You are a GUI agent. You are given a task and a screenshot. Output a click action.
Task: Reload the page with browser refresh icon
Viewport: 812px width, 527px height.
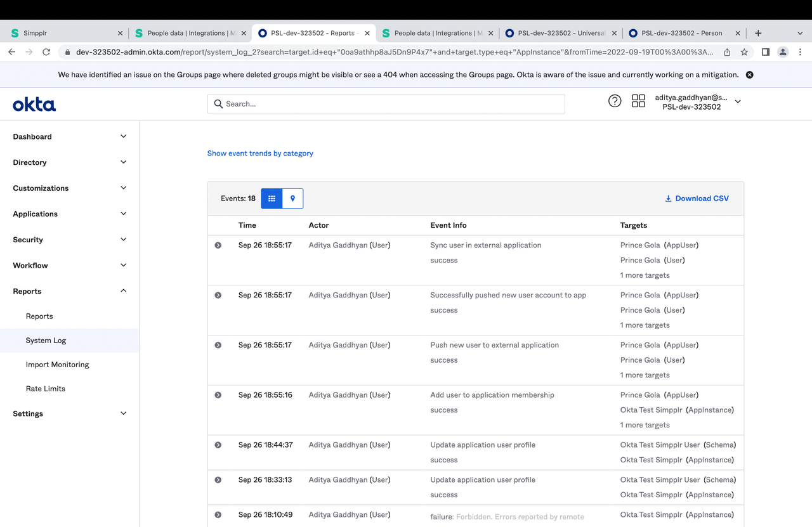tap(46, 52)
